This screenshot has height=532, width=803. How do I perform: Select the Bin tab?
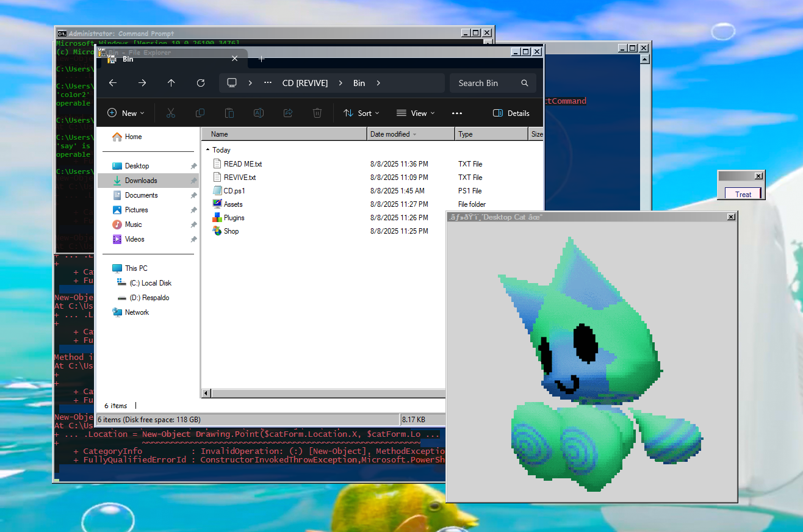click(x=174, y=59)
